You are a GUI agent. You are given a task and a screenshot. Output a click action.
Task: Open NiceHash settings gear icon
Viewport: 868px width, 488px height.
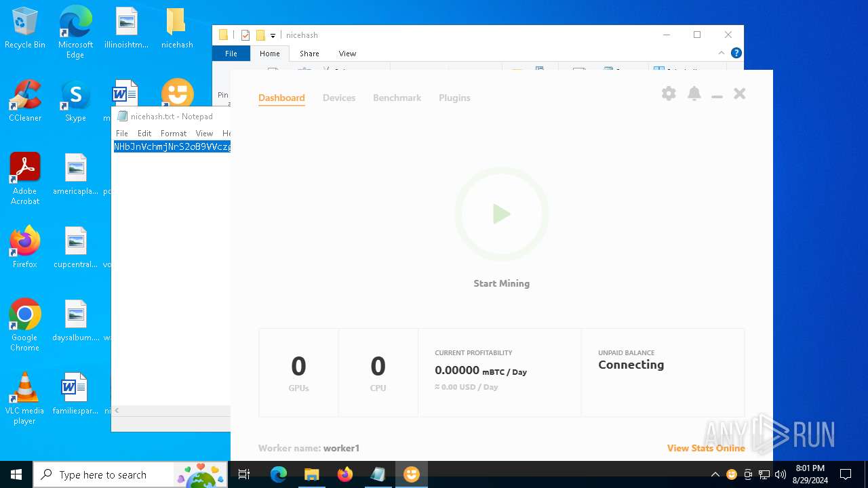[x=669, y=94]
